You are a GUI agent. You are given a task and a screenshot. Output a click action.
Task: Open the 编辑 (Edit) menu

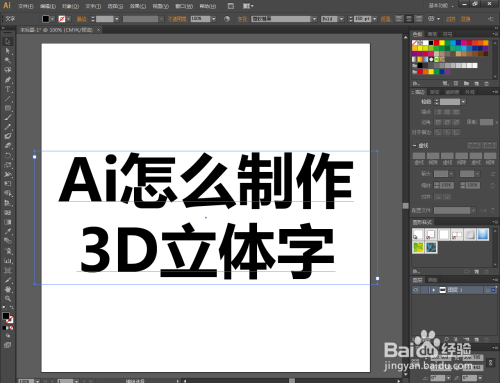tap(48, 6)
